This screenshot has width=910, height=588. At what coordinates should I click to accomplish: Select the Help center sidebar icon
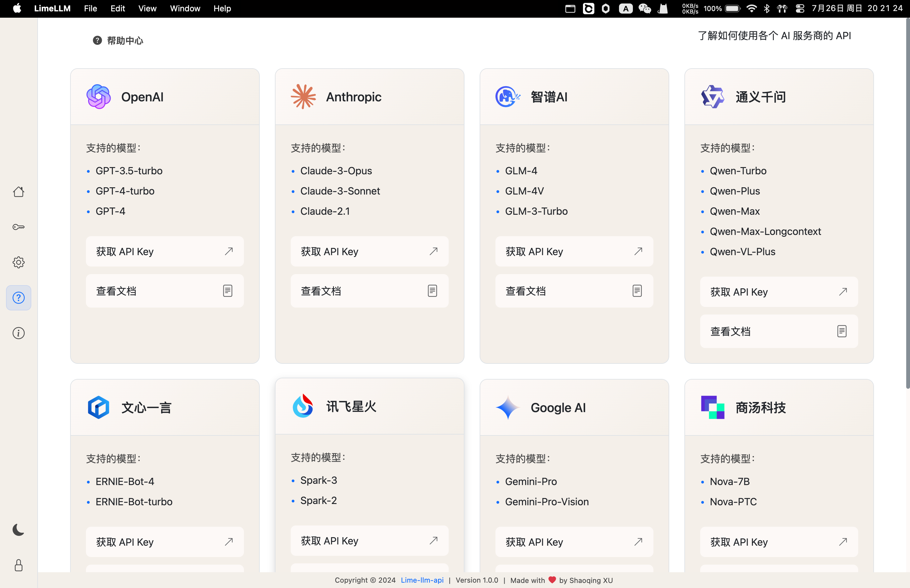tap(18, 298)
